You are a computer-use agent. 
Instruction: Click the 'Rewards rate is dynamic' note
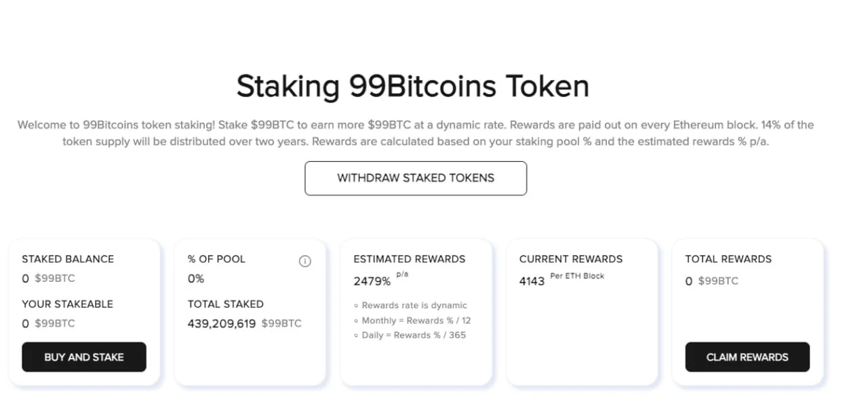point(410,306)
